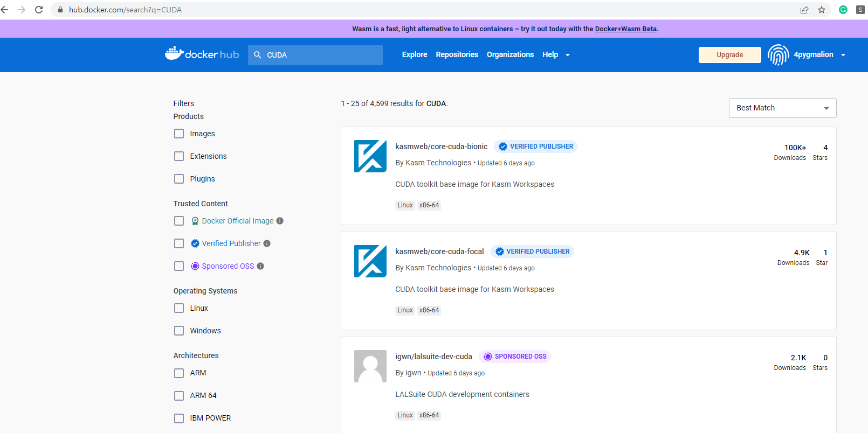This screenshot has width=868, height=433.
Task: Open the Explore menu
Action: click(x=415, y=54)
